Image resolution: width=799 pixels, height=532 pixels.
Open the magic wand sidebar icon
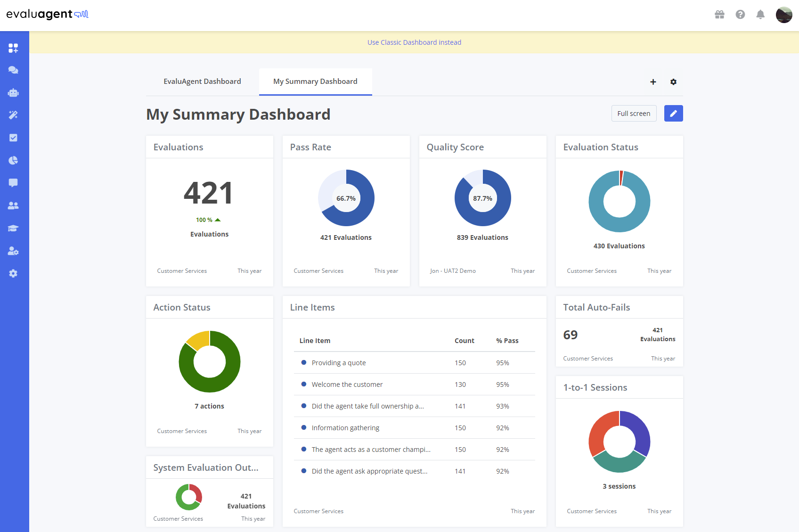tap(13, 115)
